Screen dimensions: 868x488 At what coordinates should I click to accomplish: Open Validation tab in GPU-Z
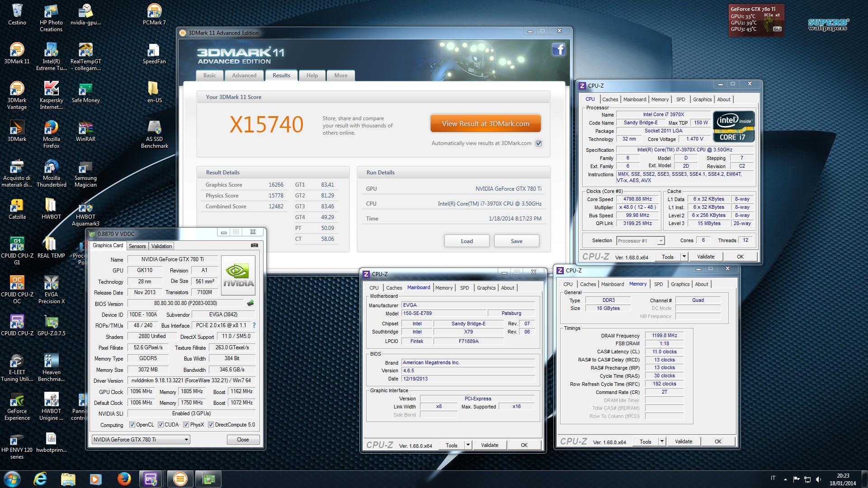click(161, 246)
